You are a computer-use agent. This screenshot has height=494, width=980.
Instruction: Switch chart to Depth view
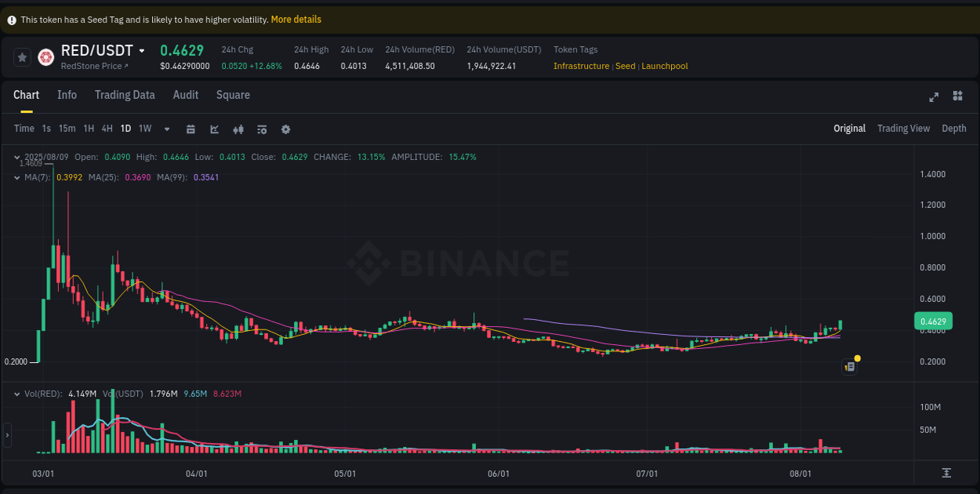click(x=953, y=128)
